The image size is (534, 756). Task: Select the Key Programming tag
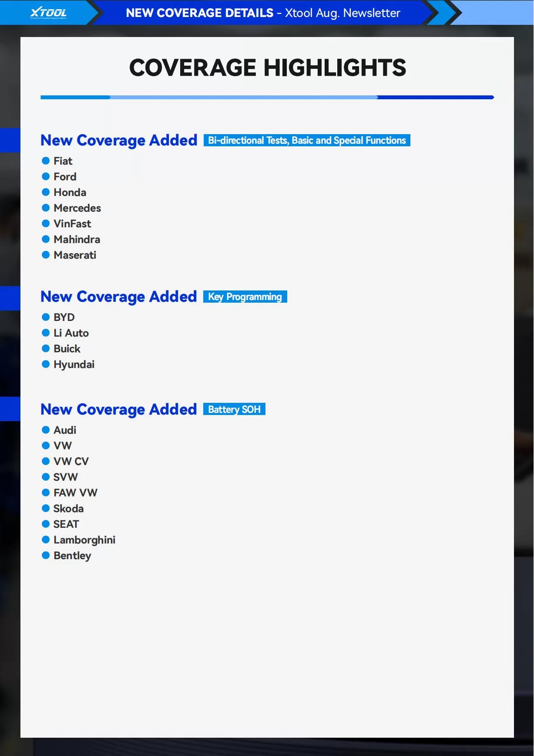pos(245,297)
